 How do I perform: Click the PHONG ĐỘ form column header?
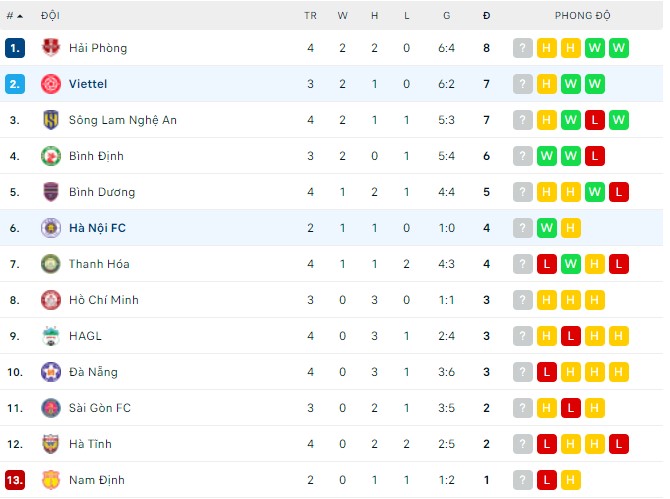click(583, 16)
